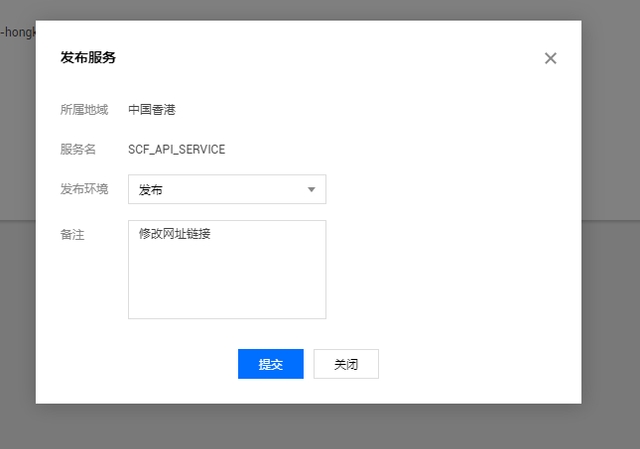This screenshot has width=640, height=449.
Task: Select the 发布 value shown in the combo box
Action: click(151, 189)
